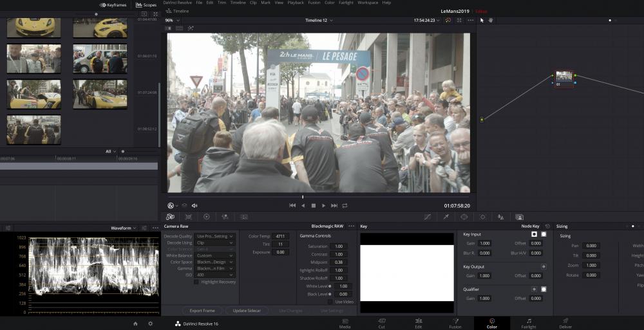Select the hand pan tool in node editor

click(491, 20)
